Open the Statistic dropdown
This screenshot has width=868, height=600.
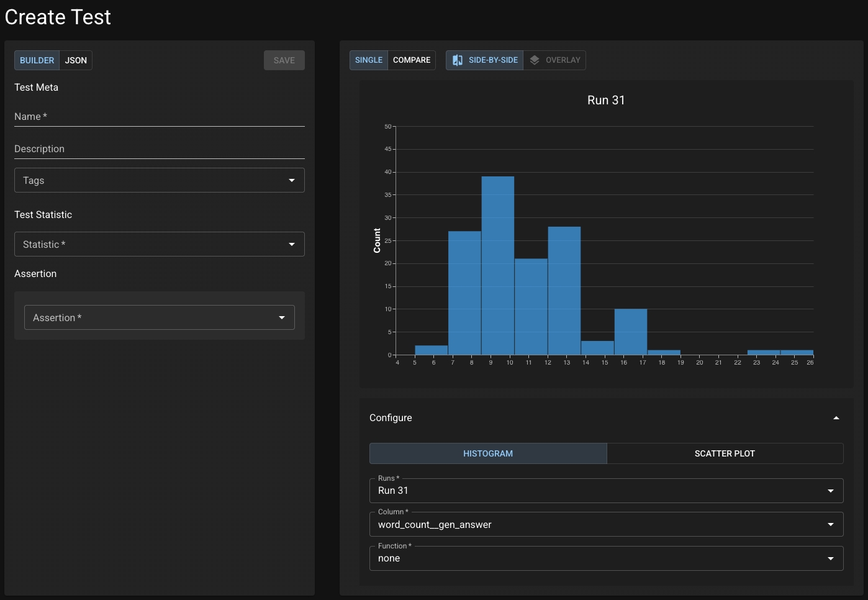(159, 244)
